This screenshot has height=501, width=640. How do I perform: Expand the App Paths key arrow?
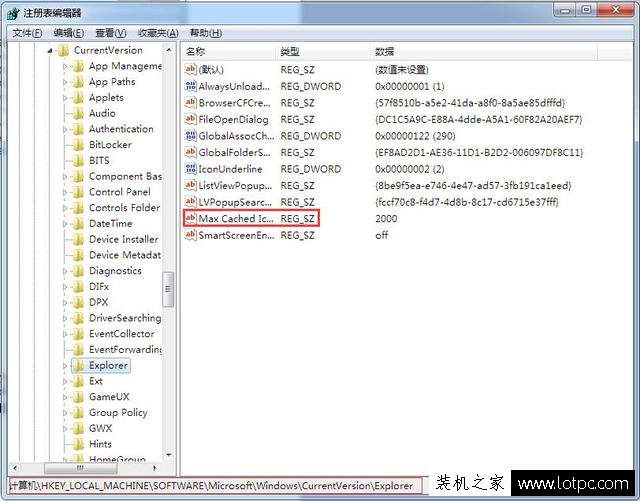65,82
